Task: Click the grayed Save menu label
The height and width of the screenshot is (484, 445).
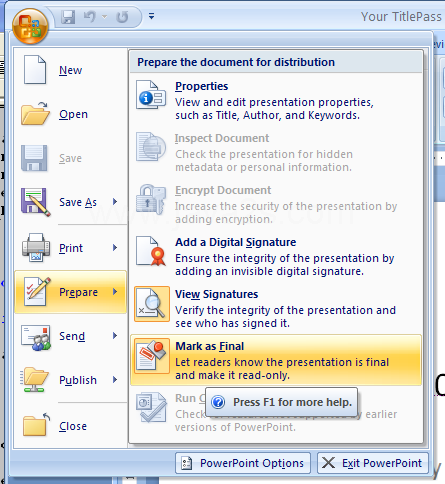Action: (70, 158)
